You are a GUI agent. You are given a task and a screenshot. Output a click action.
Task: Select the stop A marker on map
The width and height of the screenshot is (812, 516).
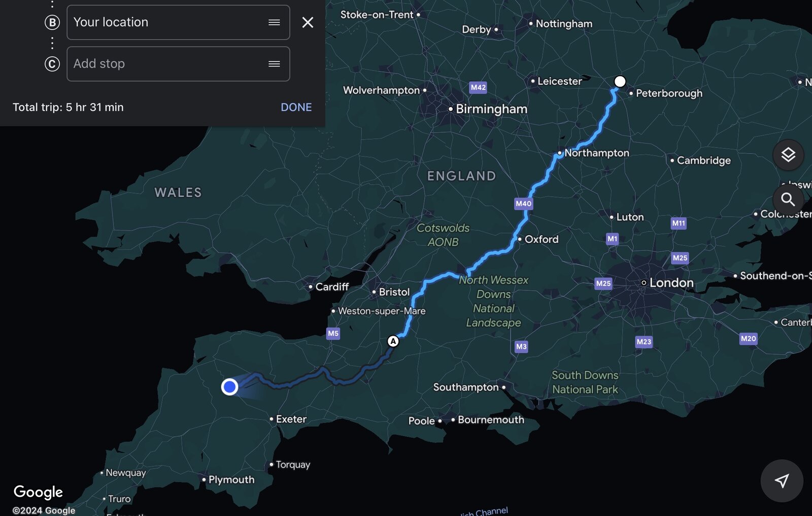[393, 341]
